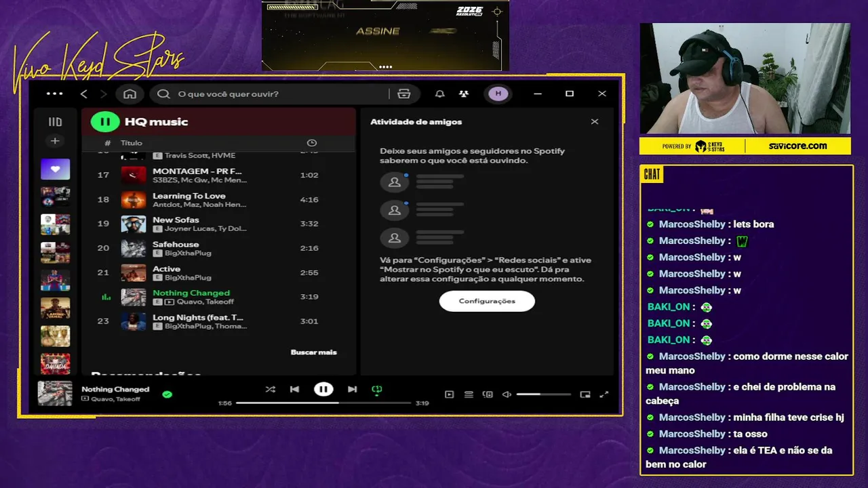Viewport: 868px width, 488px height.
Task: Select track 21 Active
Action: pyautogui.click(x=218, y=272)
